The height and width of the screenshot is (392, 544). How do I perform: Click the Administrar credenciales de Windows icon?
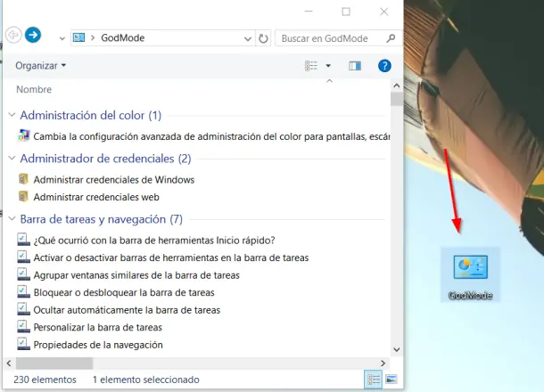click(x=23, y=179)
